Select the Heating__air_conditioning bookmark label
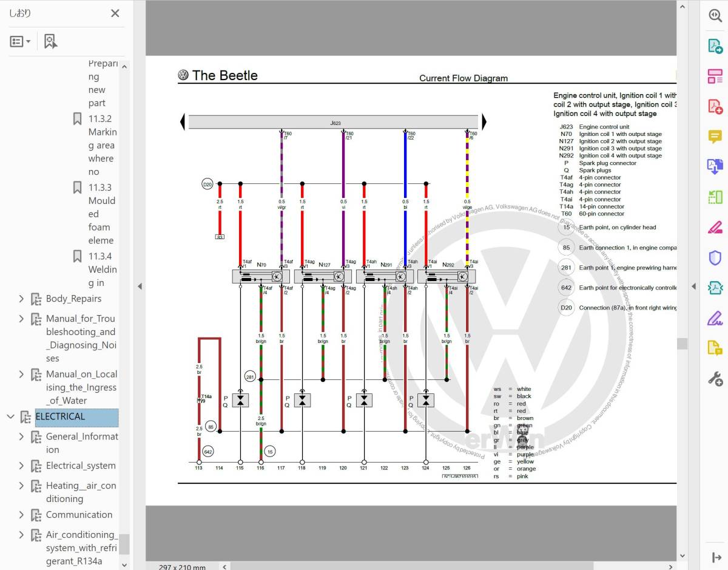 (x=81, y=492)
